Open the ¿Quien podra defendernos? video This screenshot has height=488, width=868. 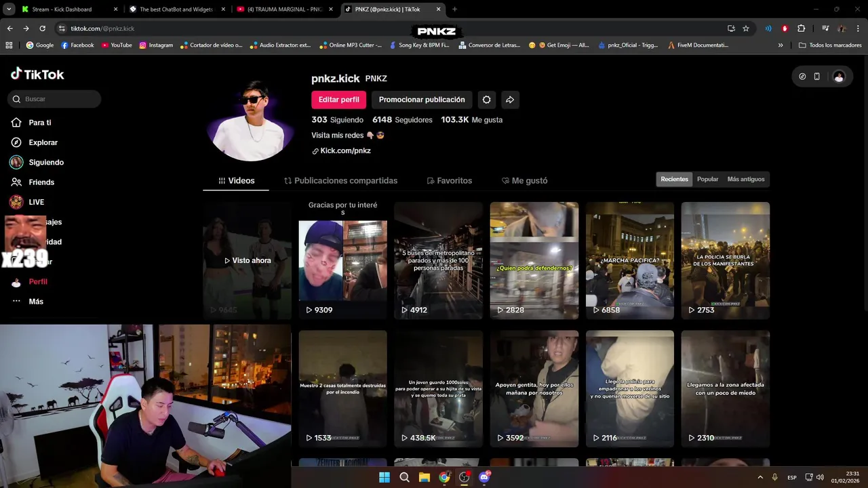click(x=534, y=260)
